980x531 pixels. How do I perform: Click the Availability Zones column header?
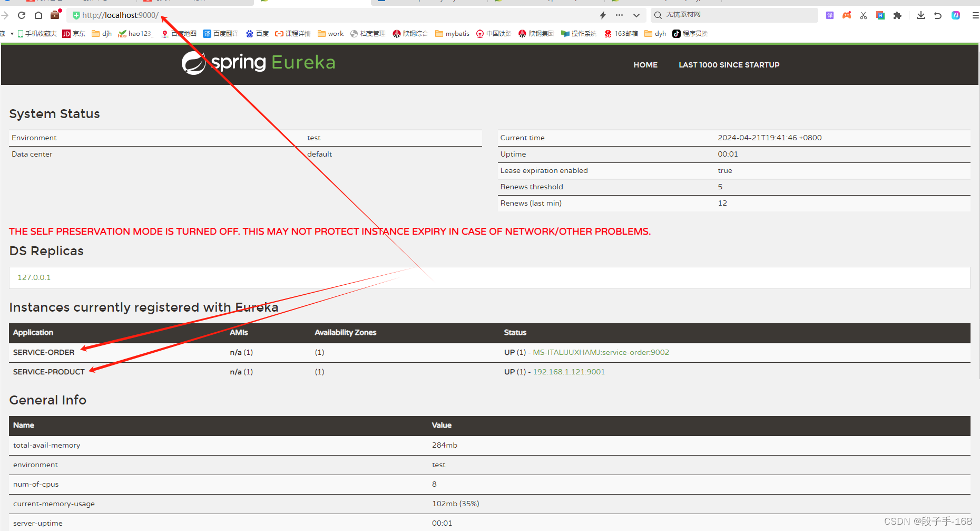click(x=346, y=332)
